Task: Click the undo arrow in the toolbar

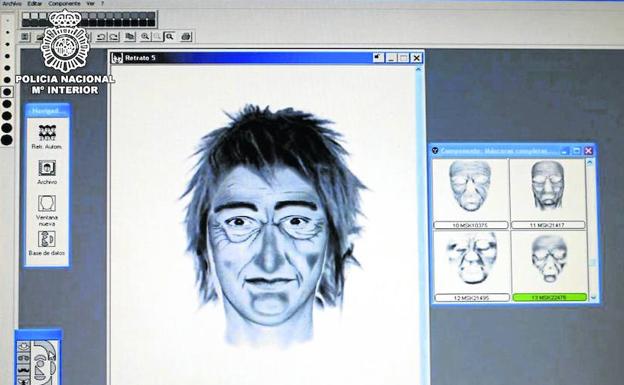Action: pos(101,37)
